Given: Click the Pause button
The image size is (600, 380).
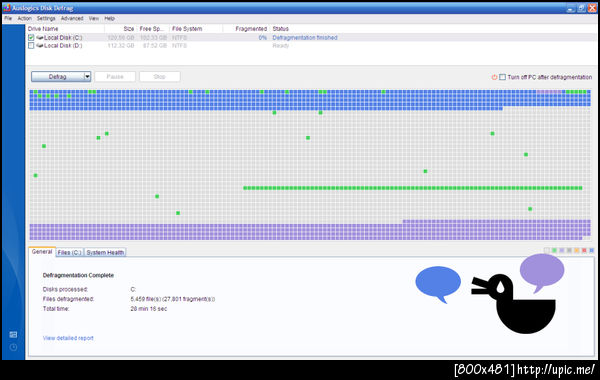Looking at the screenshot, I should (x=115, y=77).
